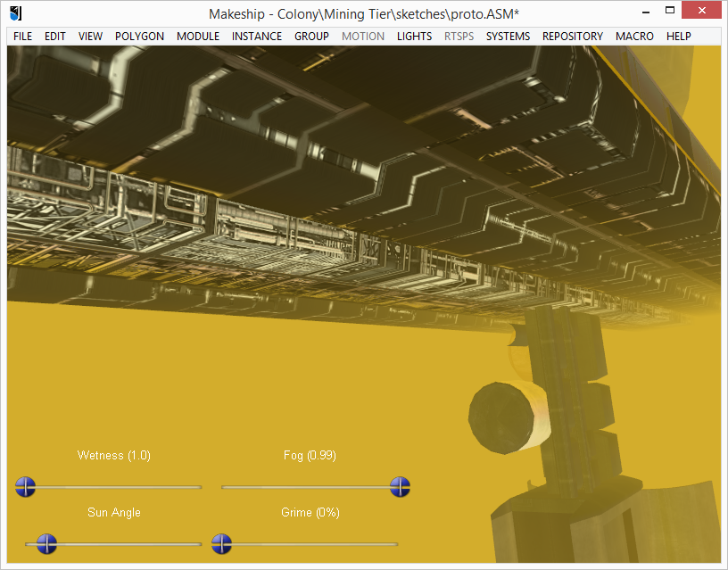Maximize the Makeship window
This screenshot has width=728, height=570.
tap(669, 10)
